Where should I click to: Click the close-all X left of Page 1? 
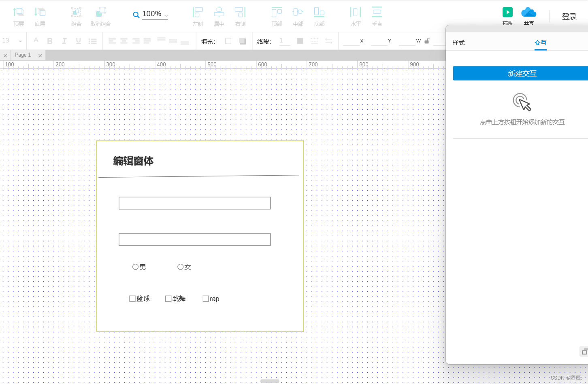coord(5,55)
